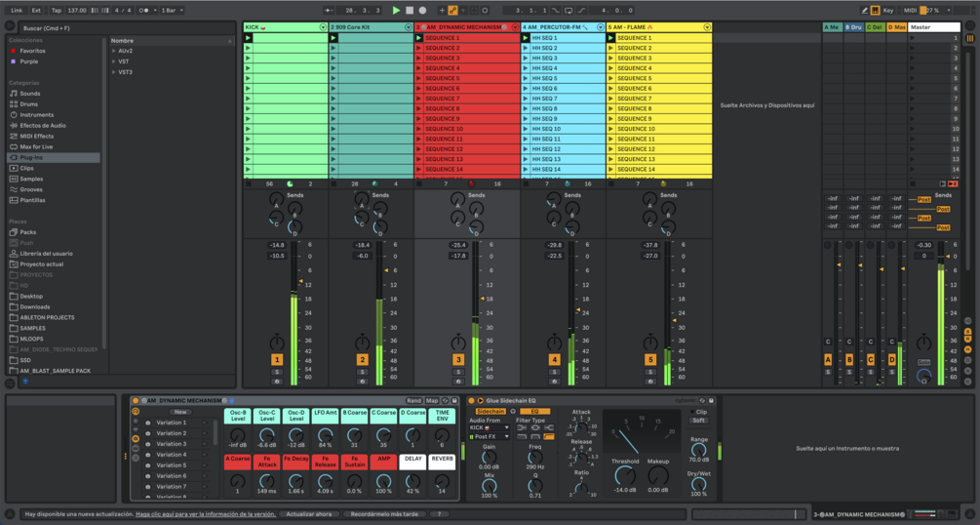Solo track 4 AM_PERCUTOR-FM
The width and height of the screenshot is (980, 525).
[x=555, y=372]
